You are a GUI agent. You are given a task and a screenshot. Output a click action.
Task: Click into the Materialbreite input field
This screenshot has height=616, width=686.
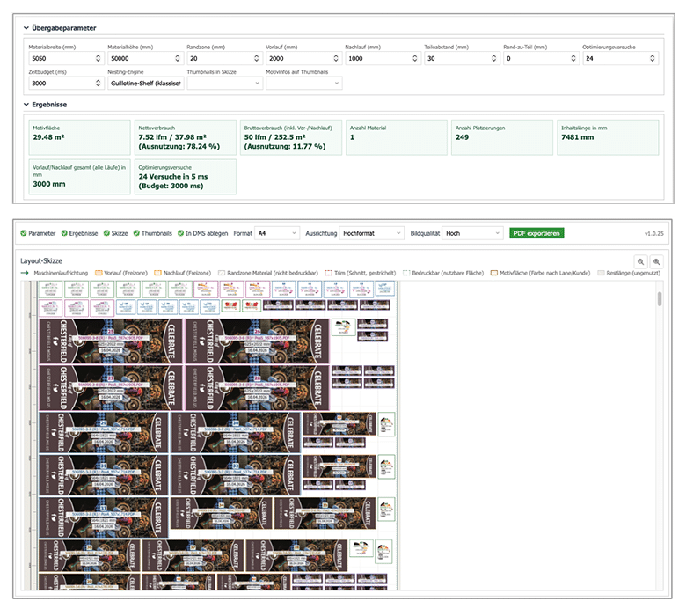[67, 58]
